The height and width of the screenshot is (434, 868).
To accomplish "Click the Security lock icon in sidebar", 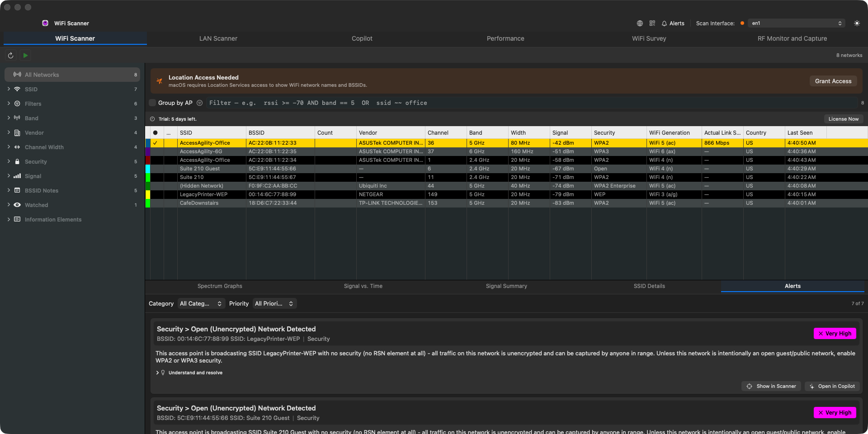I will [17, 161].
